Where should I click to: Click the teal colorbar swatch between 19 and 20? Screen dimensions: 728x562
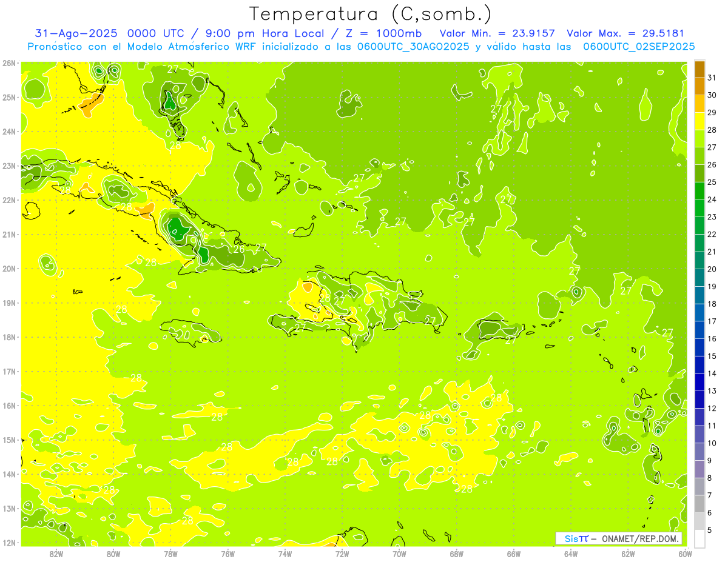pos(699,278)
